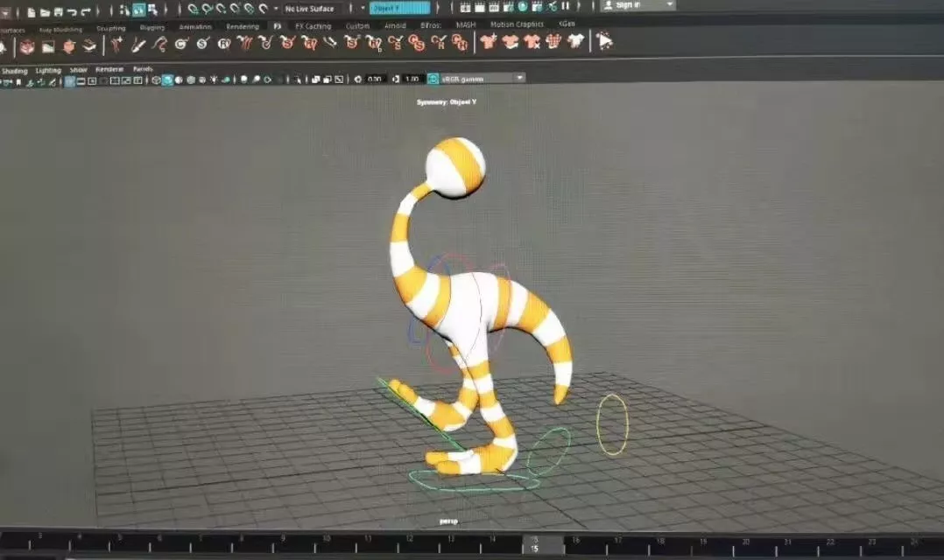Click the Undo arrow icon
Screen dimensions: 944x560
pyautogui.click(x=71, y=11)
